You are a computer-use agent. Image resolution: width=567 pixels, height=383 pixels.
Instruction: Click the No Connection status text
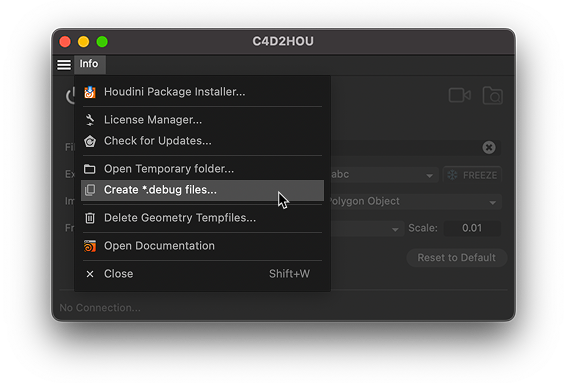pyautogui.click(x=100, y=308)
